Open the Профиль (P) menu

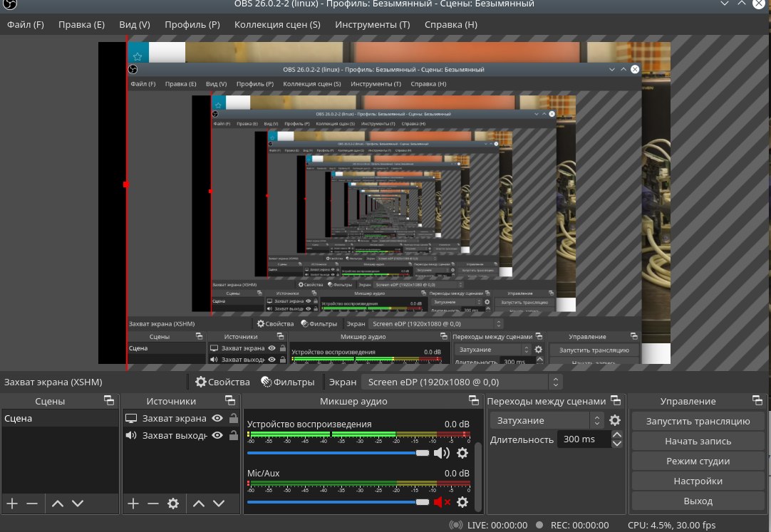tap(192, 24)
